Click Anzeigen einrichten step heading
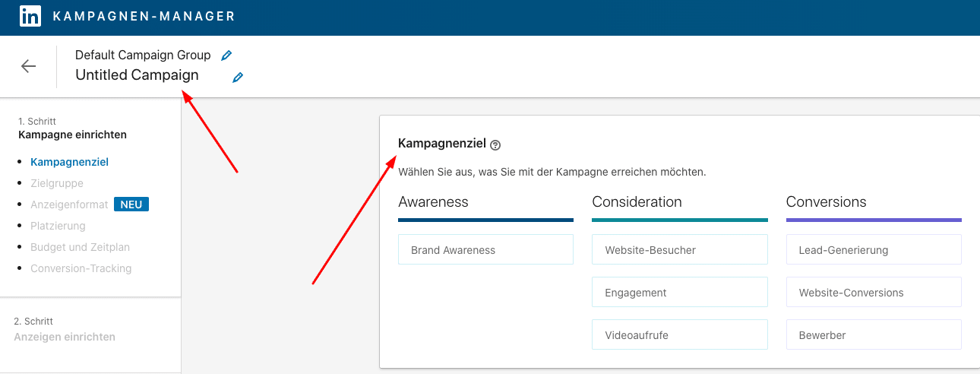980x374 pixels. click(65, 337)
